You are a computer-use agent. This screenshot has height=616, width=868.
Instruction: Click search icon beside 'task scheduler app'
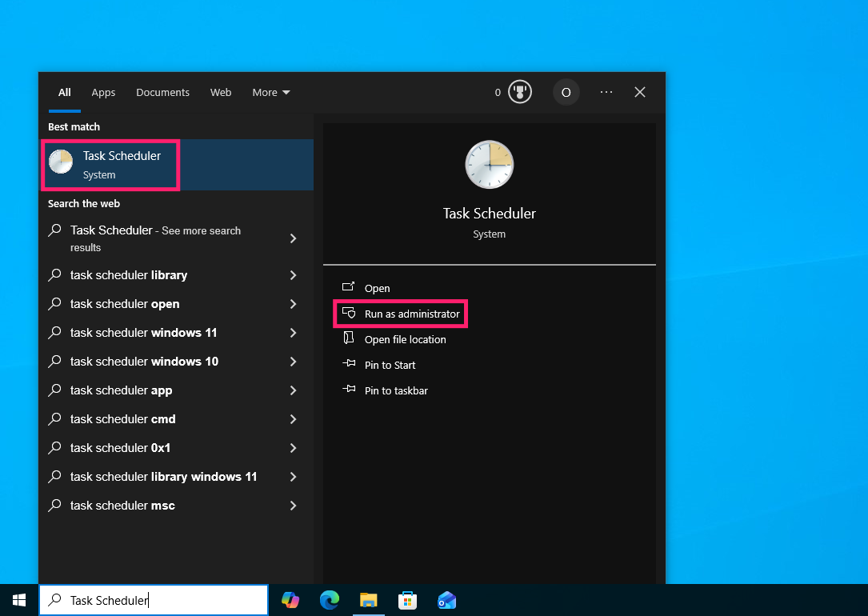point(55,390)
